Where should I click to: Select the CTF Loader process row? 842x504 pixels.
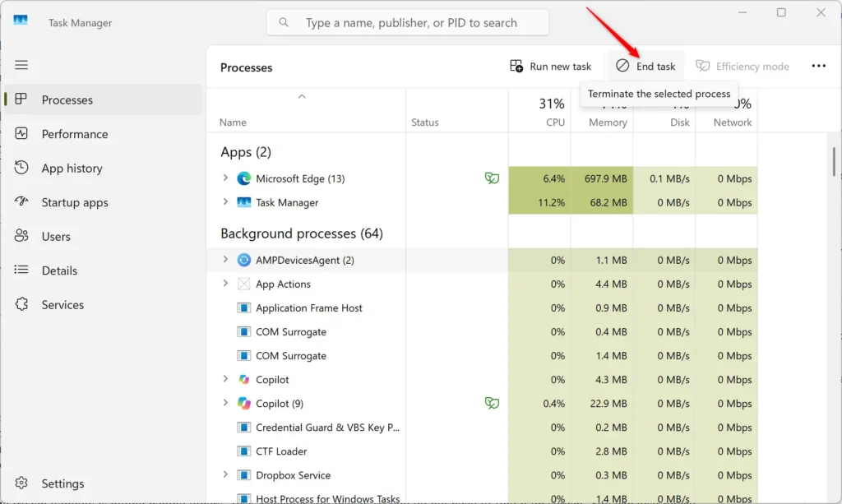pos(482,451)
